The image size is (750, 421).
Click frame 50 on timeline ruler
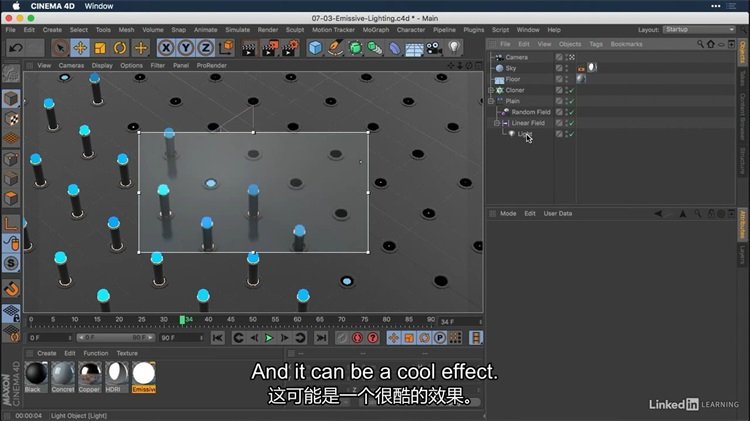pos(253,320)
